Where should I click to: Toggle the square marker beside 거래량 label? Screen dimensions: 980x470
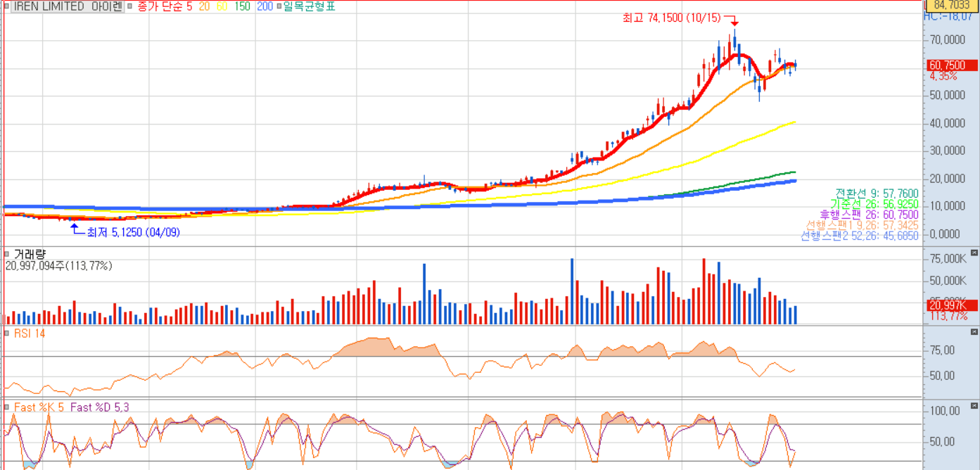[7, 254]
